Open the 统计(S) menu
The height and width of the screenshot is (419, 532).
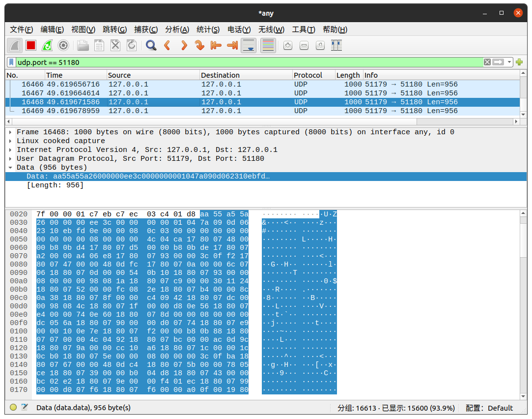pyautogui.click(x=208, y=30)
